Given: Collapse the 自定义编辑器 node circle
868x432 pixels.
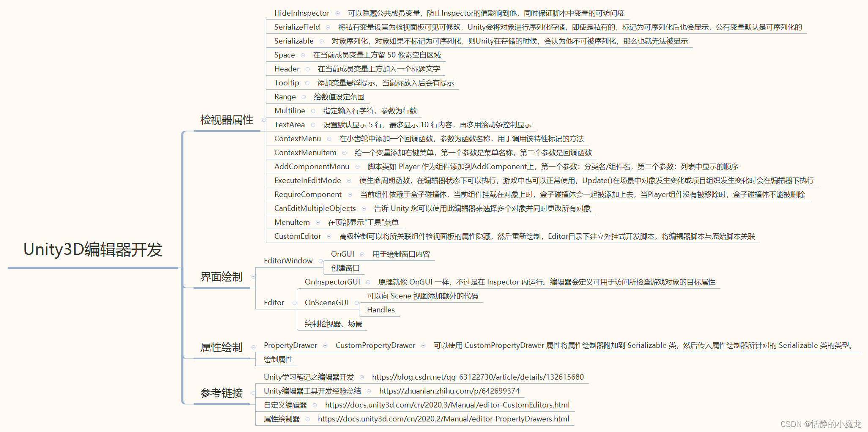Looking at the screenshot, I should point(315,405).
